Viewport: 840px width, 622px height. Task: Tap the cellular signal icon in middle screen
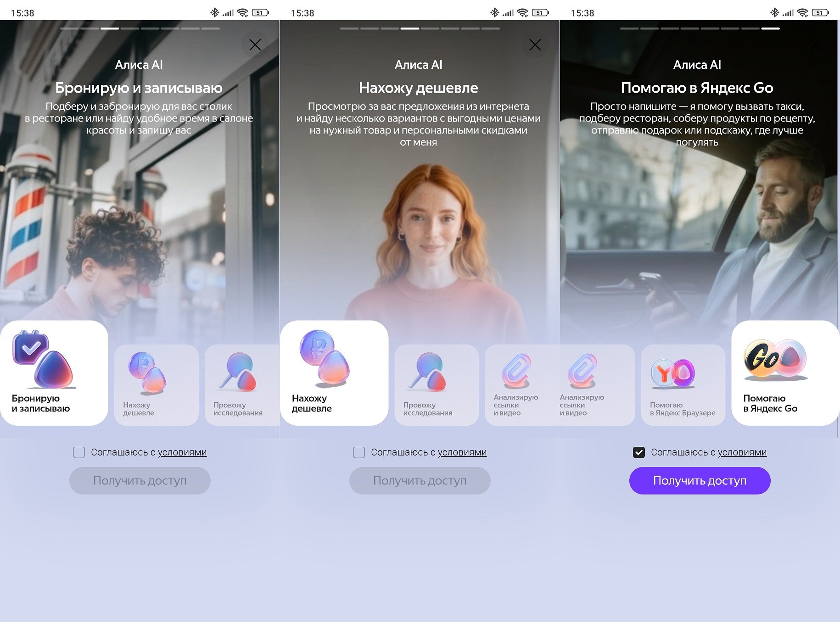coord(508,13)
